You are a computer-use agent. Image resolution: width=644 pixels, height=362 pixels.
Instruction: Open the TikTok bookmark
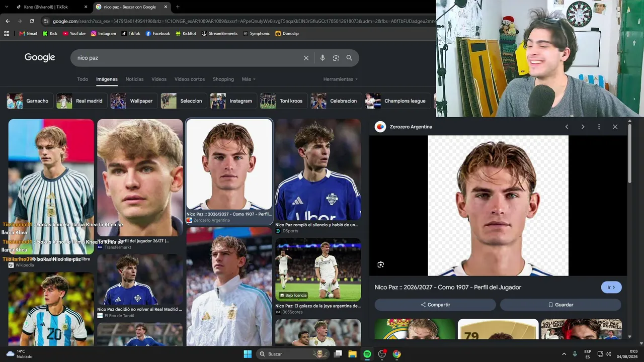pyautogui.click(x=131, y=34)
